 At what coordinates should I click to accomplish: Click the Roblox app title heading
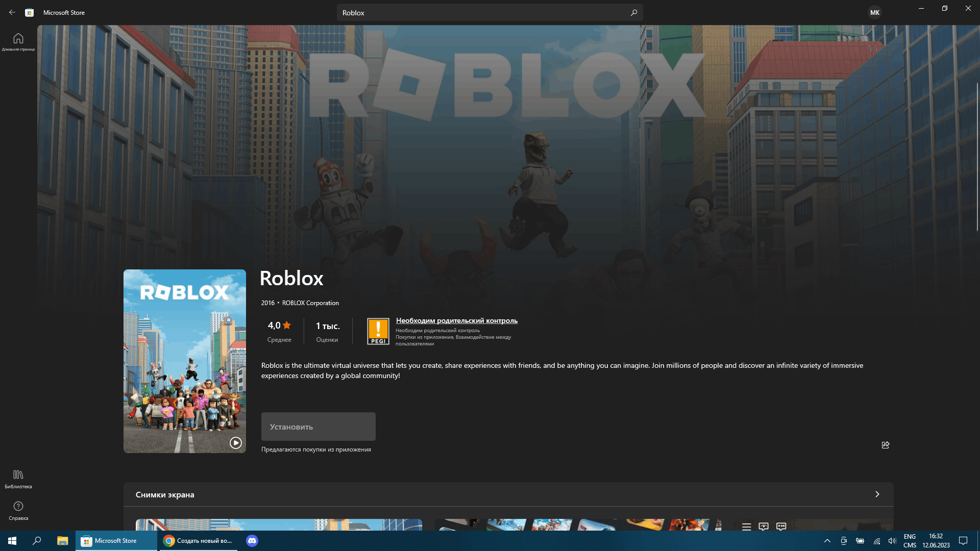point(291,279)
